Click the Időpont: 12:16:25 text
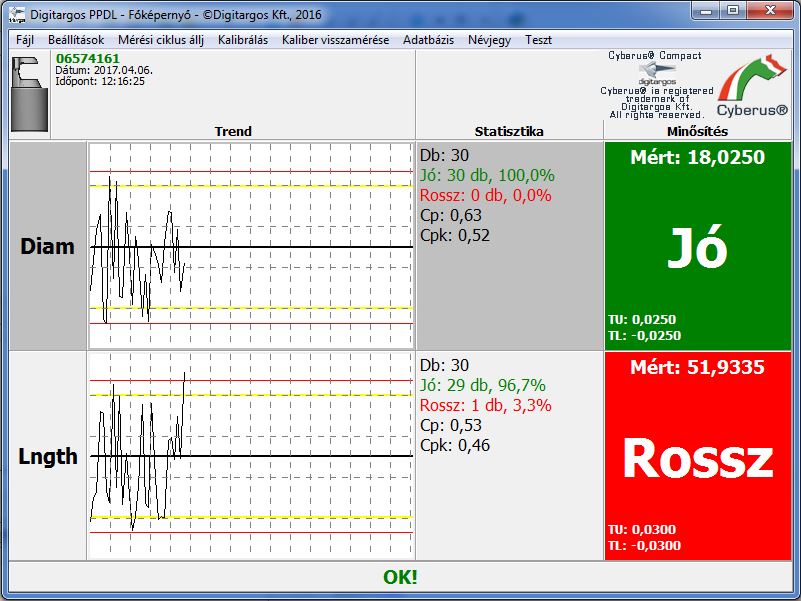The height and width of the screenshot is (601, 801). tap(100, 81)
